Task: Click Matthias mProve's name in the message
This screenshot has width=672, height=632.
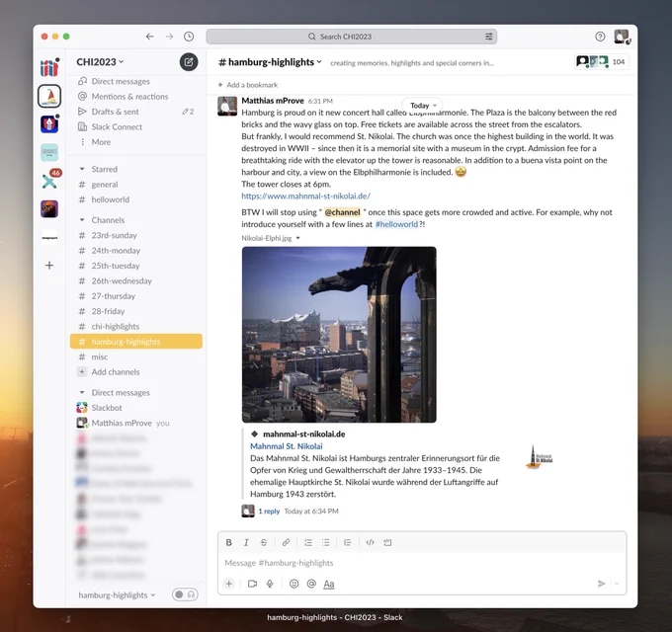Action: (x=273, y=101)
